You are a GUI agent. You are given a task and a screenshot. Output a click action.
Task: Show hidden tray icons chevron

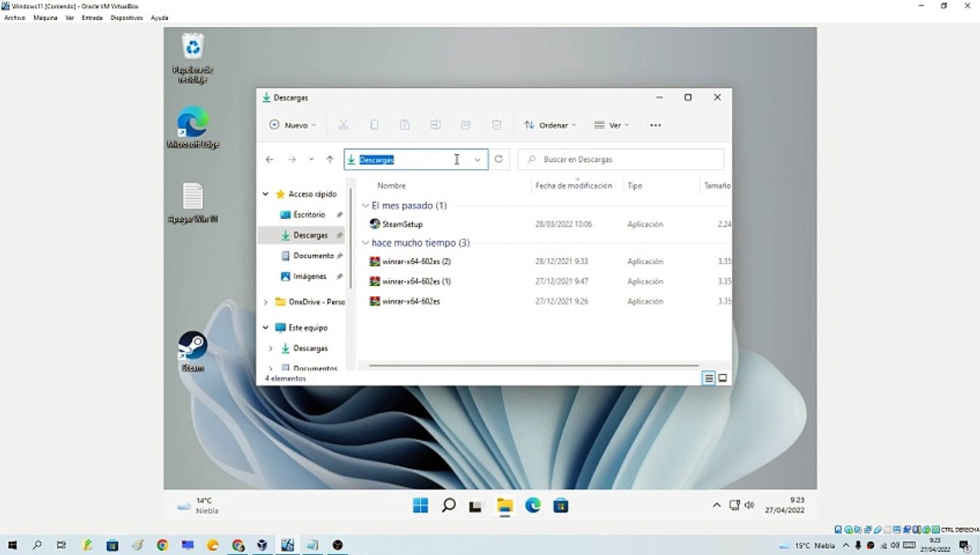point(716,506)
